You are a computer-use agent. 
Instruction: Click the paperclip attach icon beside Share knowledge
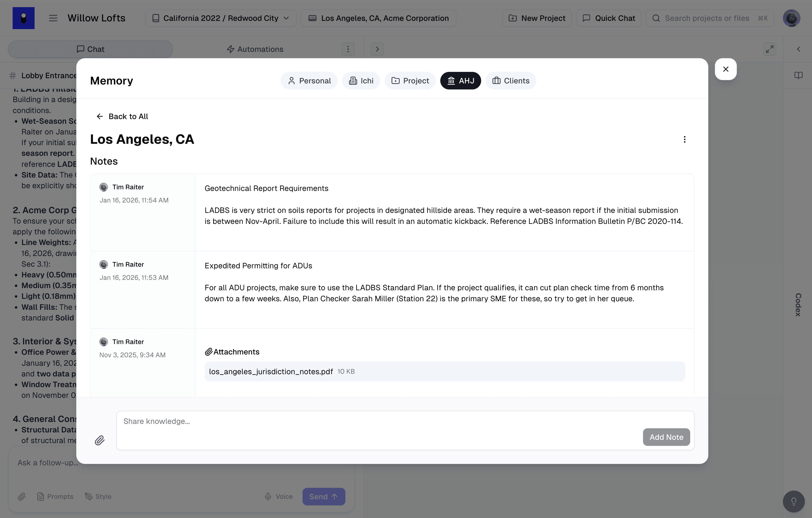(x=100, y=440)
